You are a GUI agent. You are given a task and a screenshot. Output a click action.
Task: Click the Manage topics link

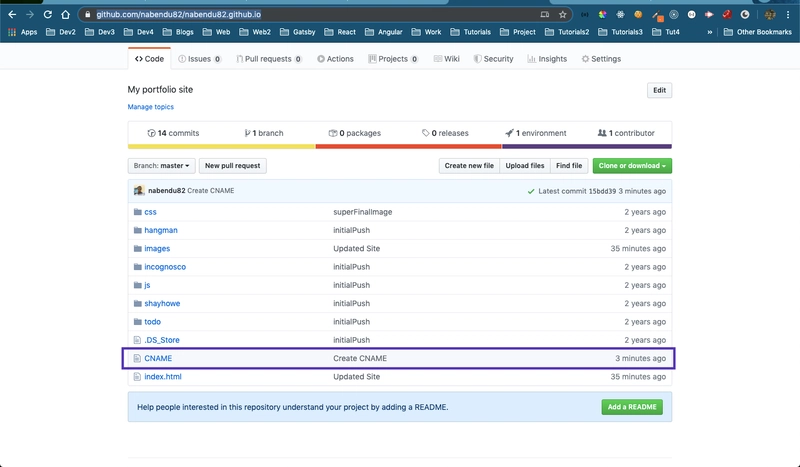pos(151,107)
